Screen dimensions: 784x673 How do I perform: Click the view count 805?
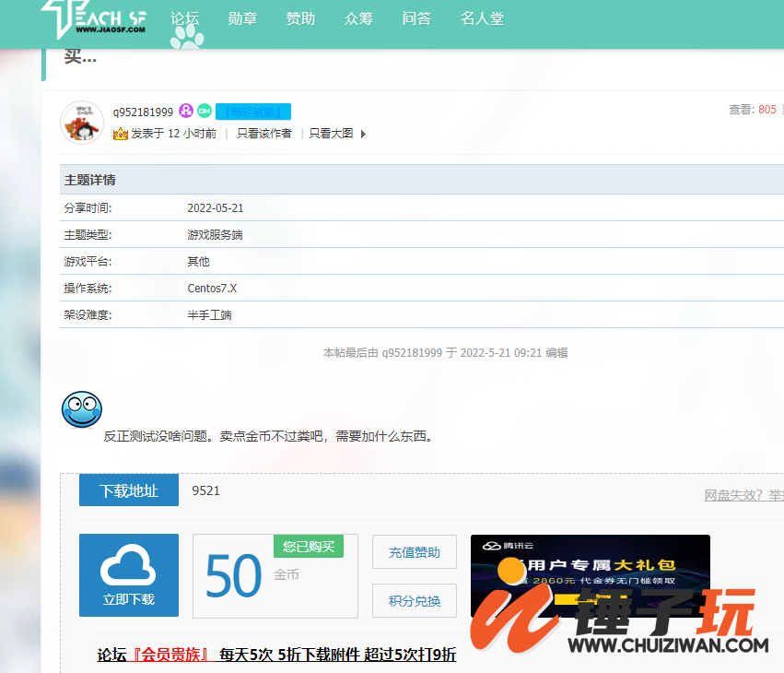pyautogui.click(x=767, y=110)
